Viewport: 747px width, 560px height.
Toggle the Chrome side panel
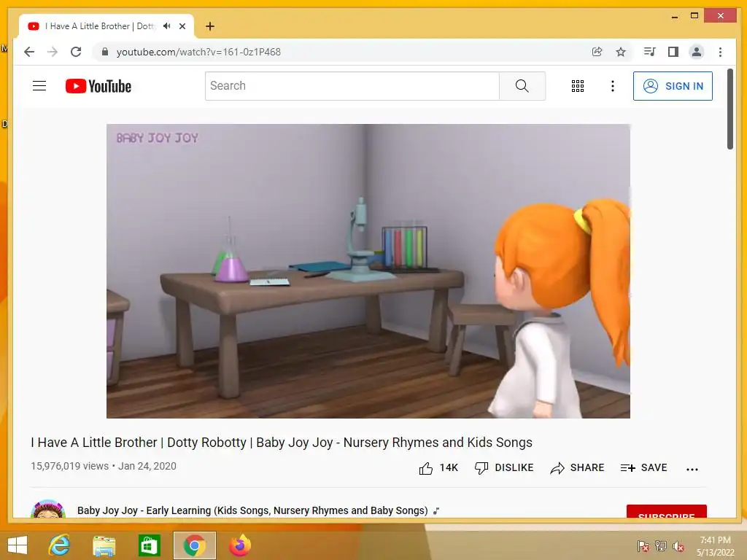point(673,52)
